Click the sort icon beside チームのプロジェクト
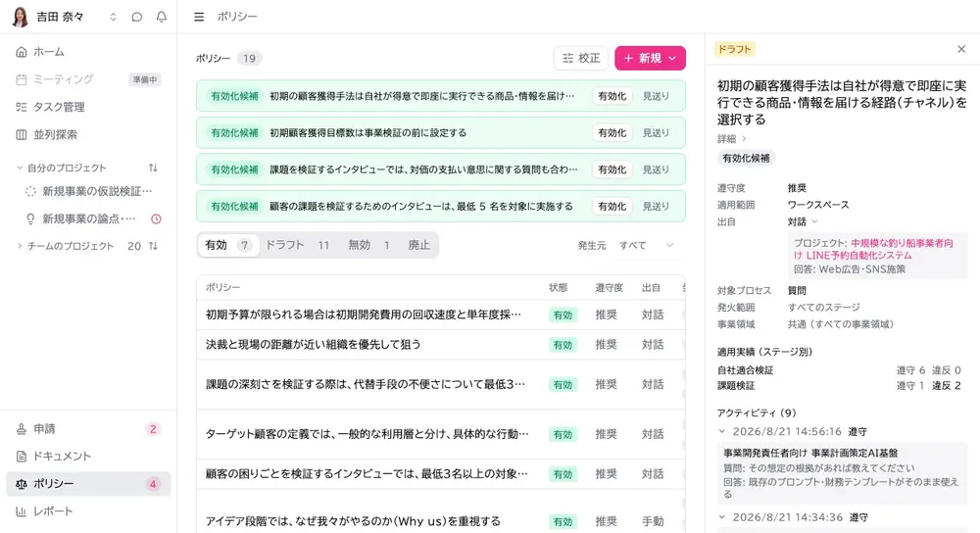 (153, 246)
